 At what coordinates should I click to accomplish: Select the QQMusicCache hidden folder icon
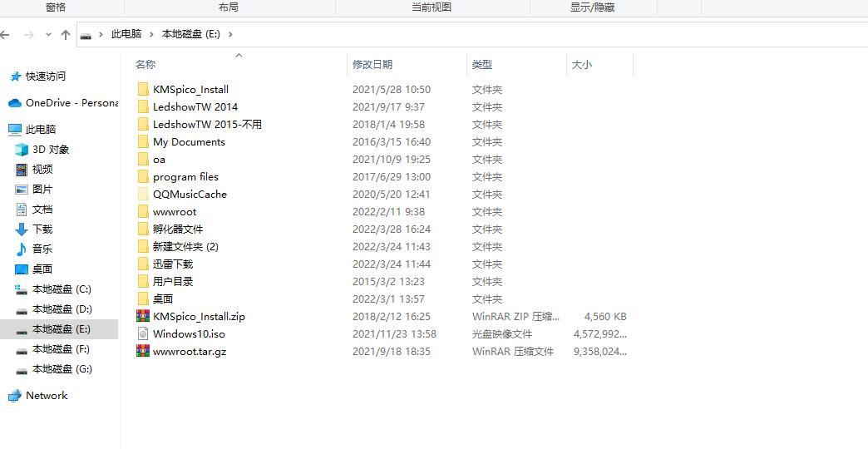pyautogui.click(x=143, y=194)
